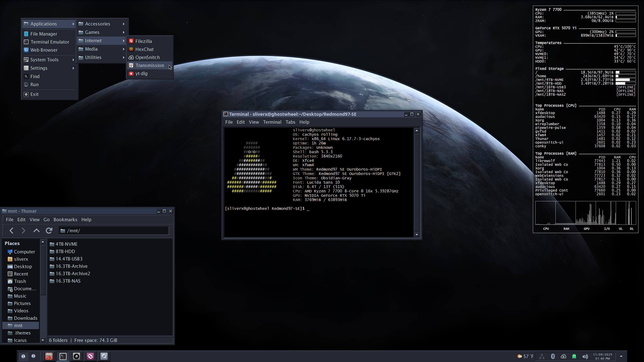Go to the parent folder in Thunar

37,231
